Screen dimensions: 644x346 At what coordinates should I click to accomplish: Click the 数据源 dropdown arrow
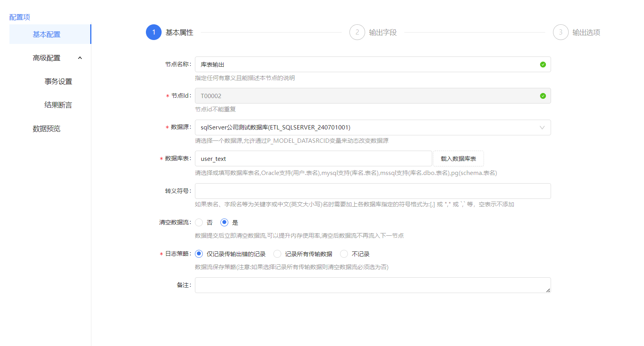click(x=542, y=127)
